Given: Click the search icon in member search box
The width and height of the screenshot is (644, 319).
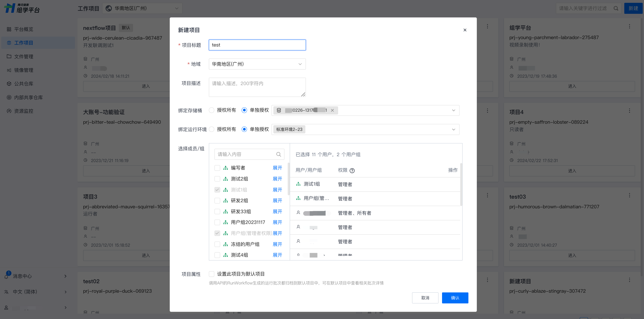Looking at the screenshot, I should pyautogui.click(x=278, y=154).
